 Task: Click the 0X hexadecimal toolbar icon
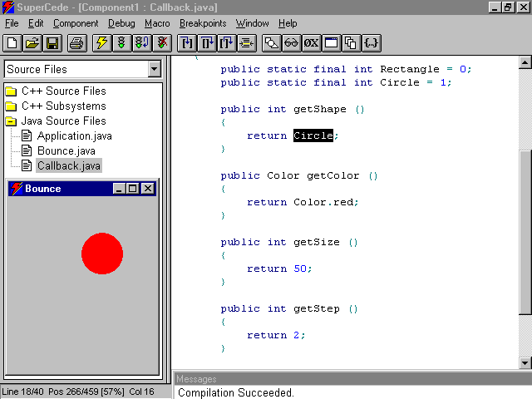311,43
